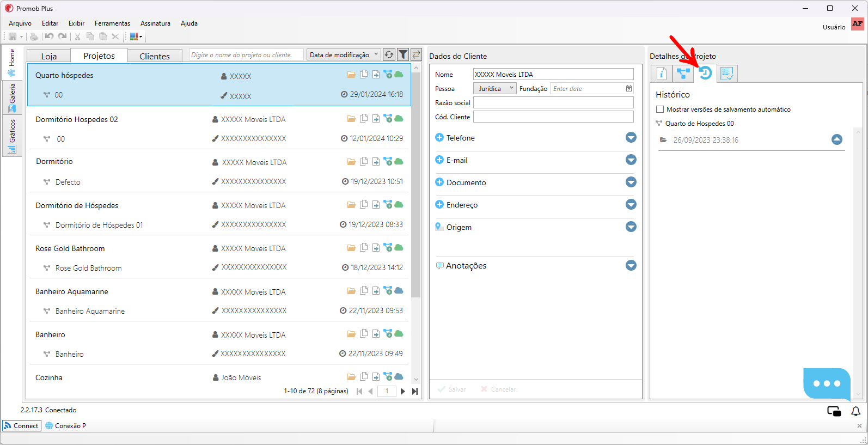Add a new Documento entry
Viewport: 868px width, 445px height.
pos(439,182)
